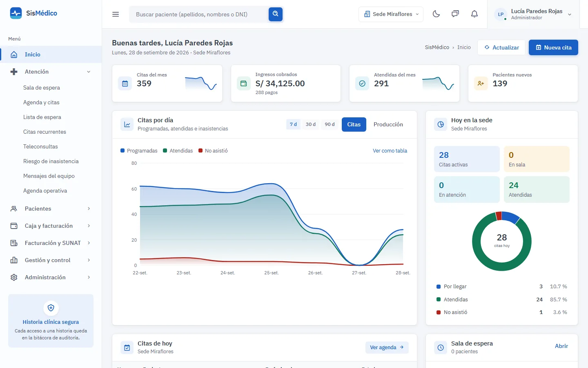Toggle the No asistió chart legend swatch
The height and width of the screenshot is (368, 588).
[x=200, y=150]
